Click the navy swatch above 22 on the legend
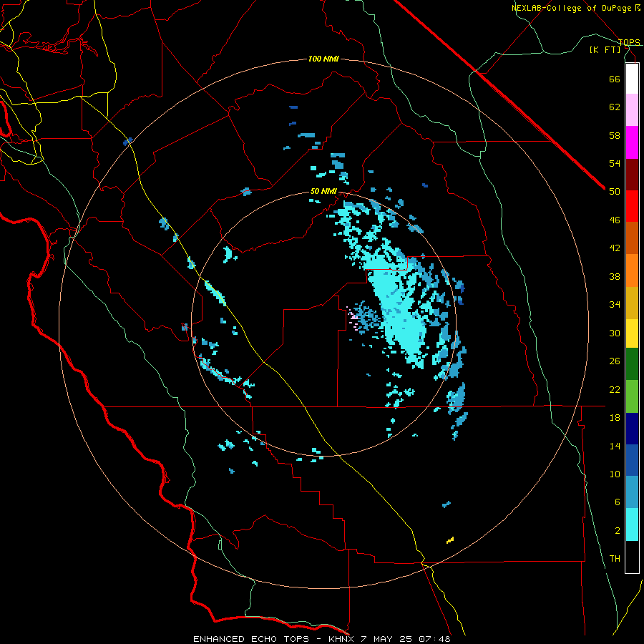Screen dimensions: 644x644 (632, 429)
